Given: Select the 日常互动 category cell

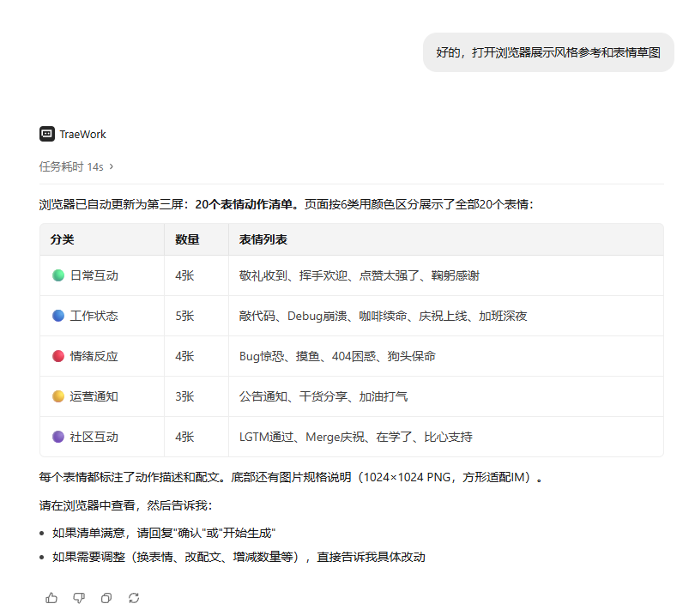Looking at the screenshot, I should (102, 275).
